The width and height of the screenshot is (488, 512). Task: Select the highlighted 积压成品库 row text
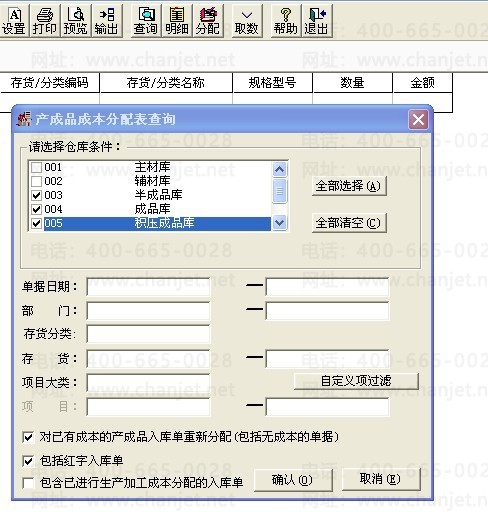pos(165,223)
